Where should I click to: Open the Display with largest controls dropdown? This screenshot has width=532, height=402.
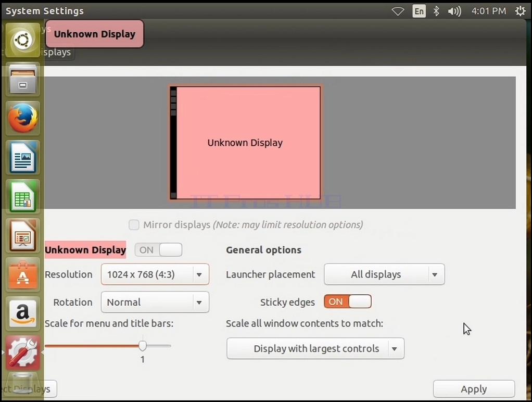click(315, 348)
